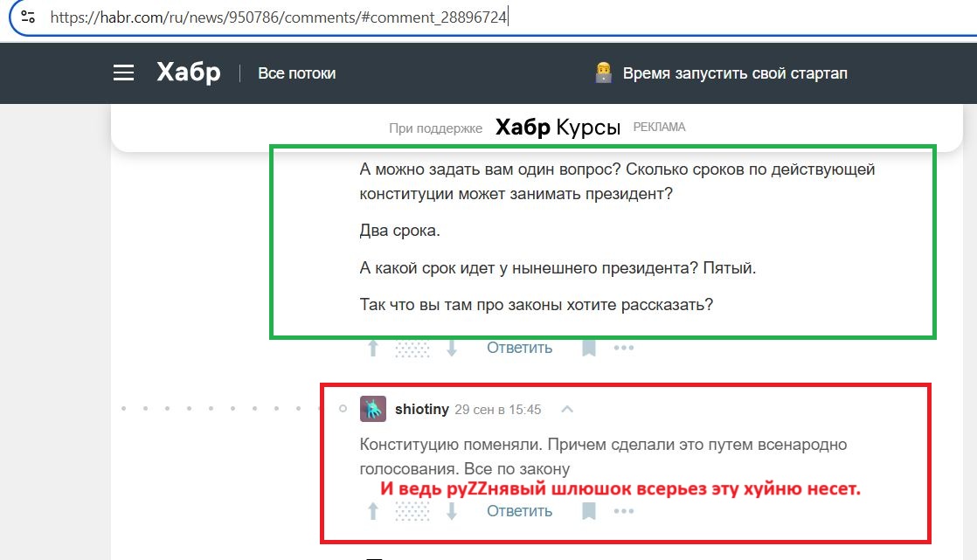
Task: Open more options for the first comment
Action: 623,348
